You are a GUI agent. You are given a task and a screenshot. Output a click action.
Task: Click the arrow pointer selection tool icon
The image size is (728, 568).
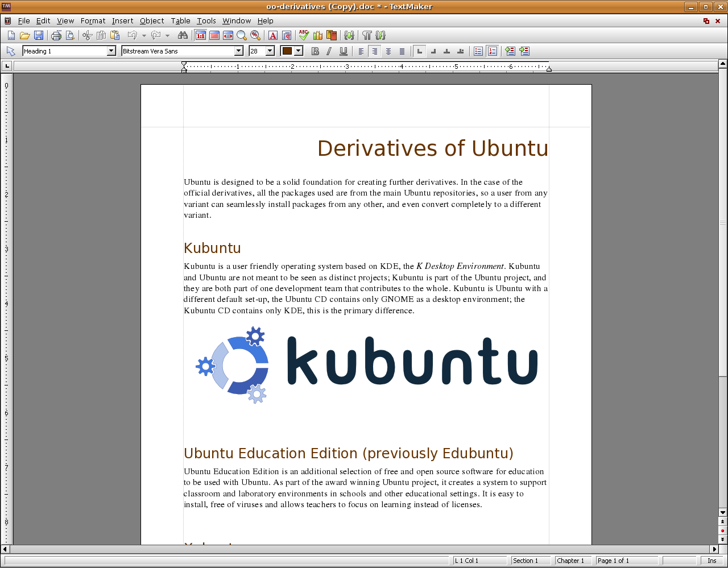tap(11, 51)
